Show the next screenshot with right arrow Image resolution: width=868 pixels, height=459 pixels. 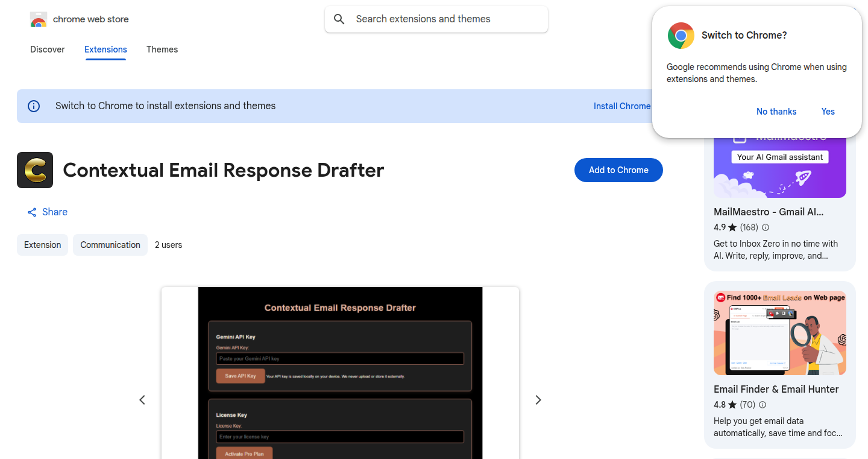538,400
